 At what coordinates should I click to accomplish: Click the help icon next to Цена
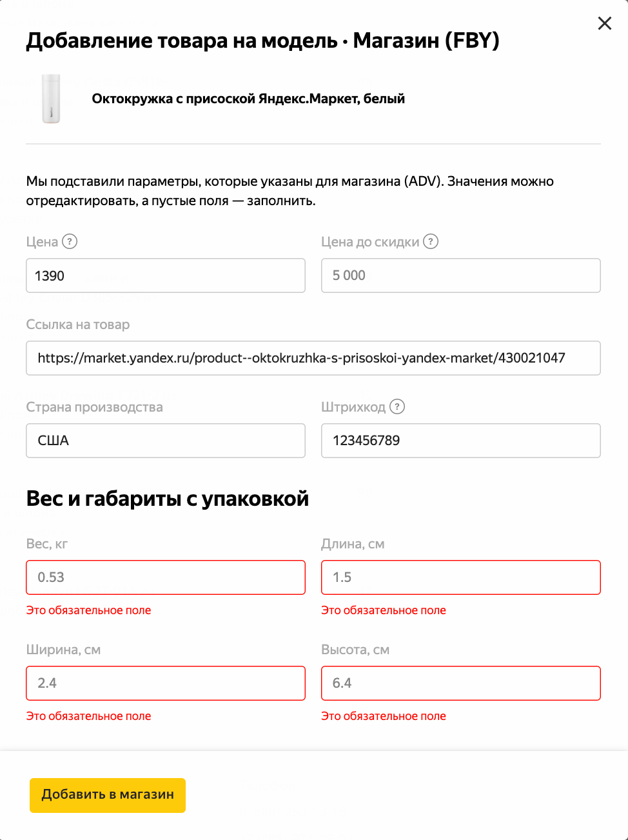70,241
